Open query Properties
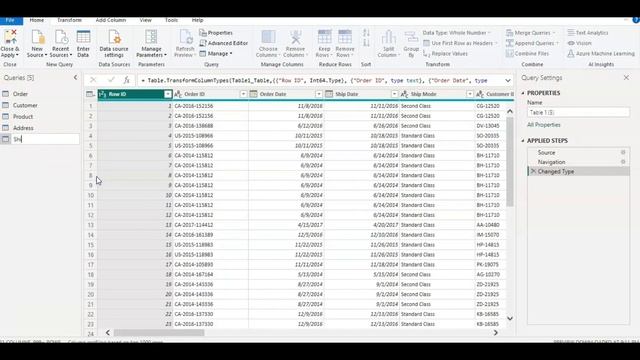This screenshot has height=360, width=640. [216, 33]
